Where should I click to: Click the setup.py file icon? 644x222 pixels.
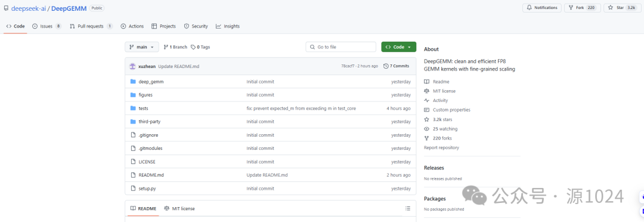point(133,189)
